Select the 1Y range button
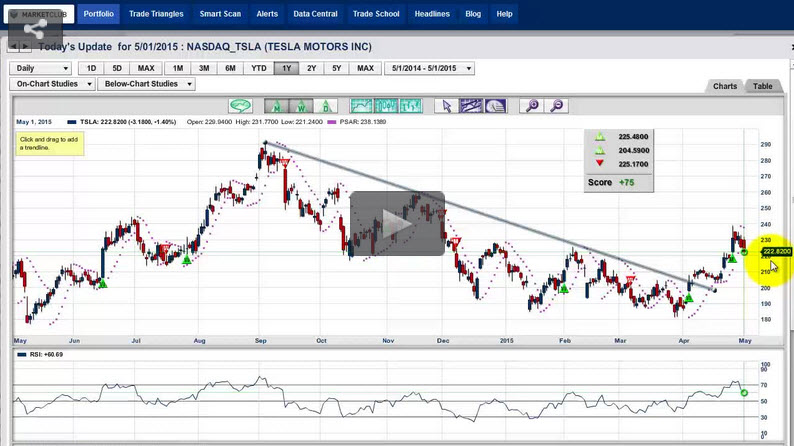794x446 pixels. coord(287,68)
